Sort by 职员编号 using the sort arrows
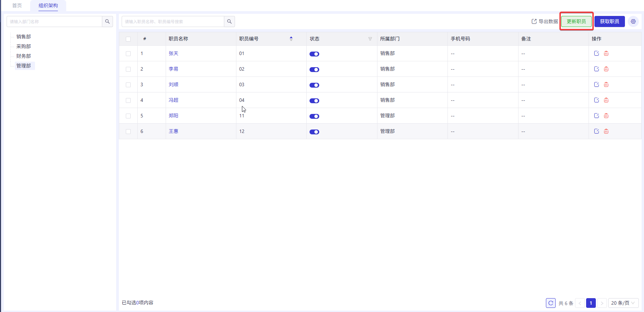This screenshot has height=312, width=644. 291,39
